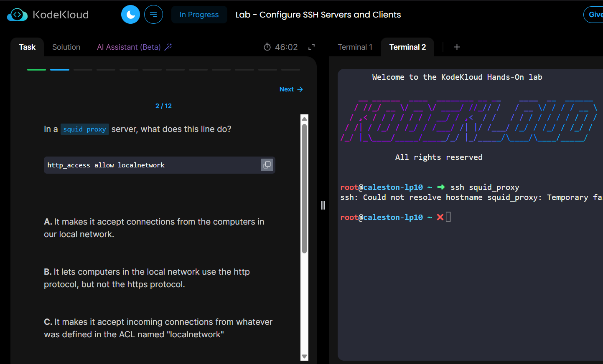Select answer B about http protocol
603x364 pixels.
pos(147,278)
